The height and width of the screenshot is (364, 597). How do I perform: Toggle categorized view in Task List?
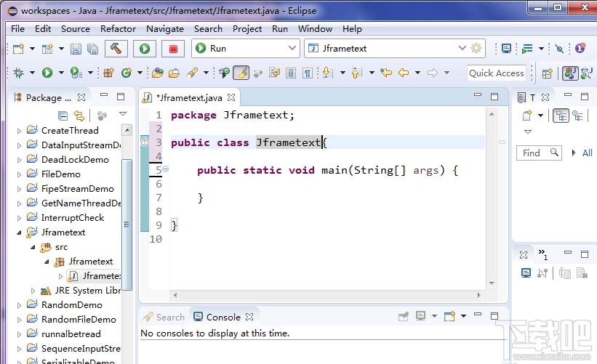click(x=561, y=116)
